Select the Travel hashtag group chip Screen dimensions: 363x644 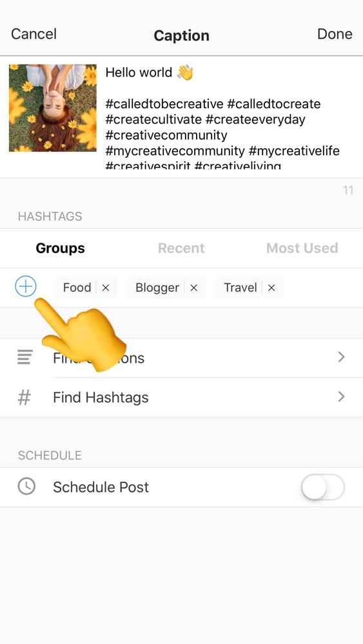coord(240,287)
